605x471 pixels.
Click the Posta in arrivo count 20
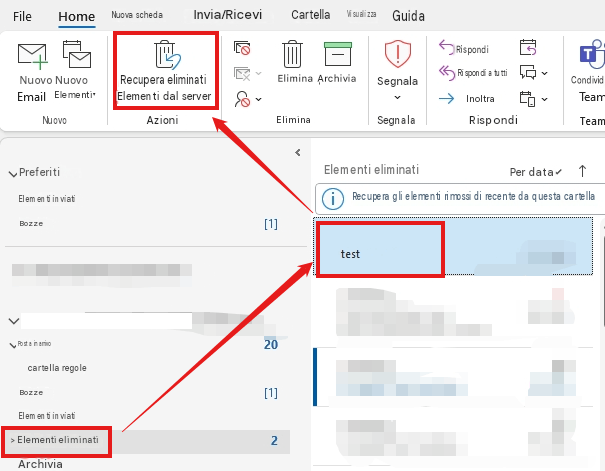(271, 344)
